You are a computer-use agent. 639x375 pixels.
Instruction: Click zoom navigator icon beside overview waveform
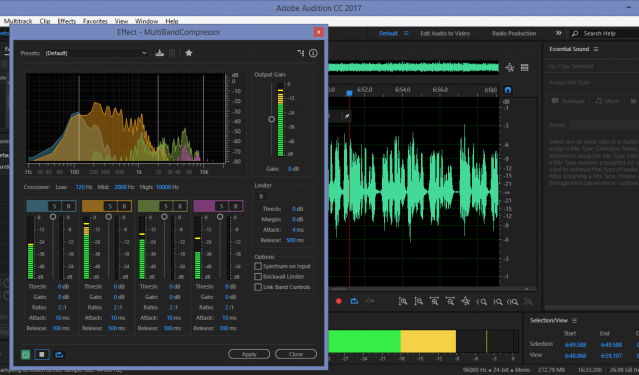(x=509, y=68)
